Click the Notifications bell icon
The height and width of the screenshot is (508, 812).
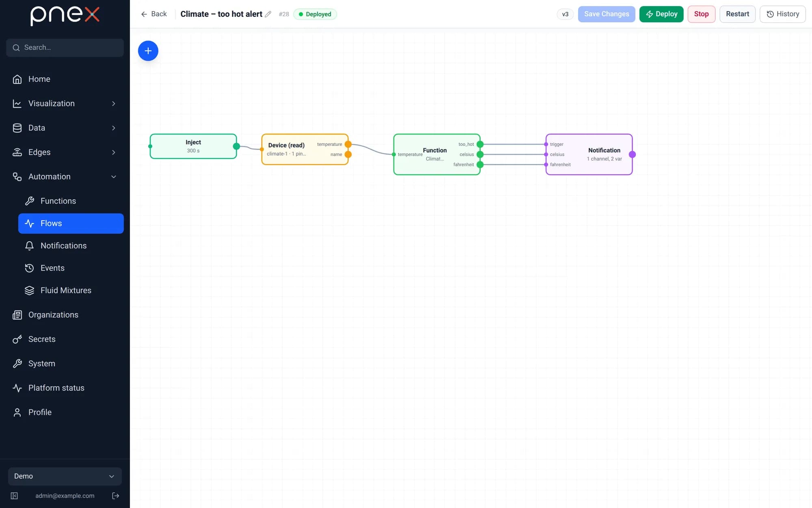tap(29, 246)
